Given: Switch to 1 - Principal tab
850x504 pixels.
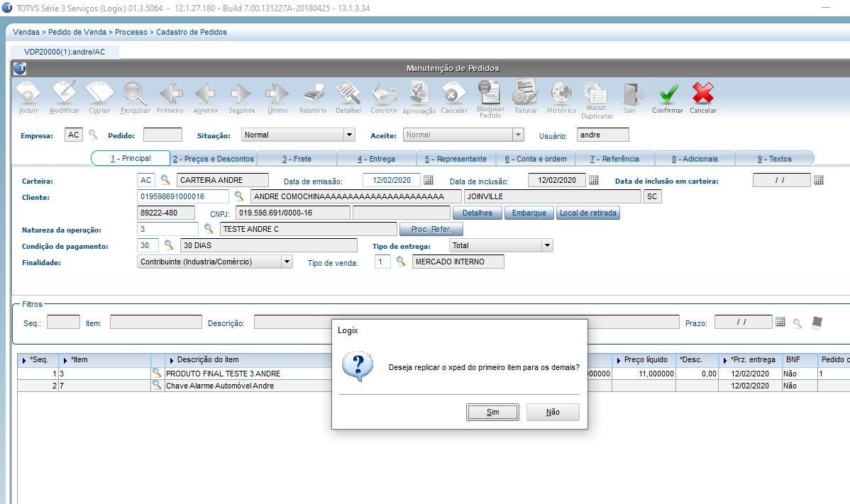Looking at the screenshot, I should coord(131,158).
